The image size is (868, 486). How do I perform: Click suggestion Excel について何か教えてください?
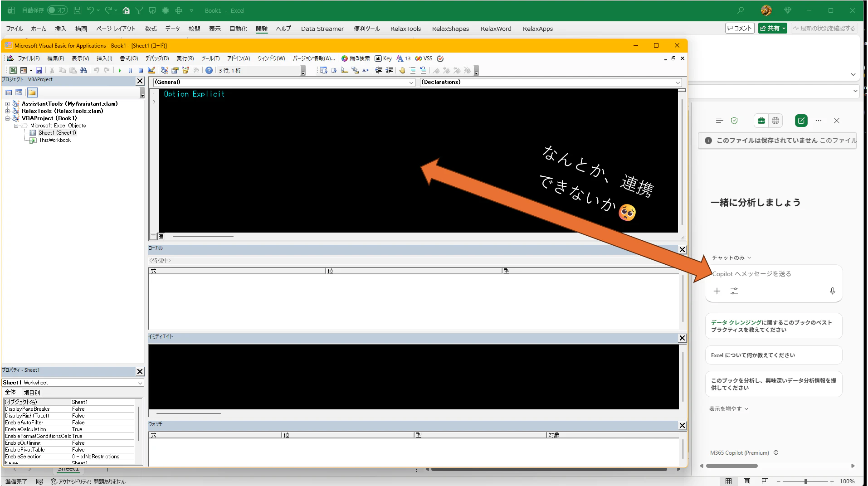pyautogui.click(x=774, y=355)
